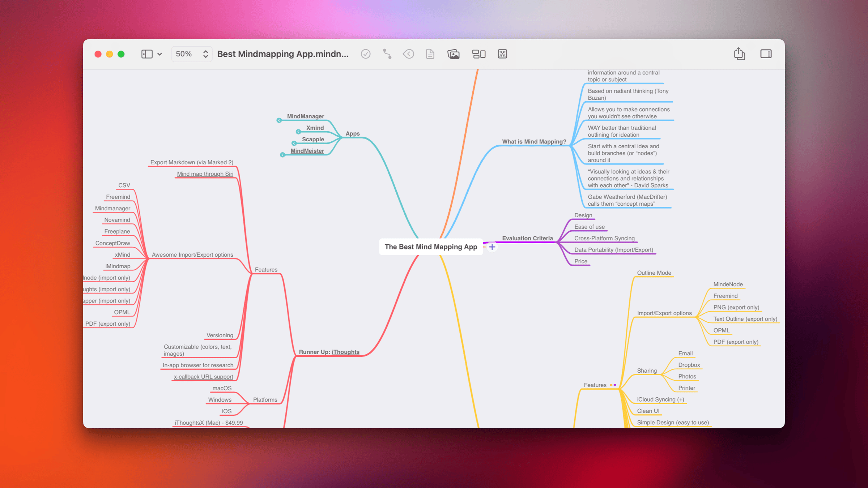Select the connection tool icon

pos(387,54)
